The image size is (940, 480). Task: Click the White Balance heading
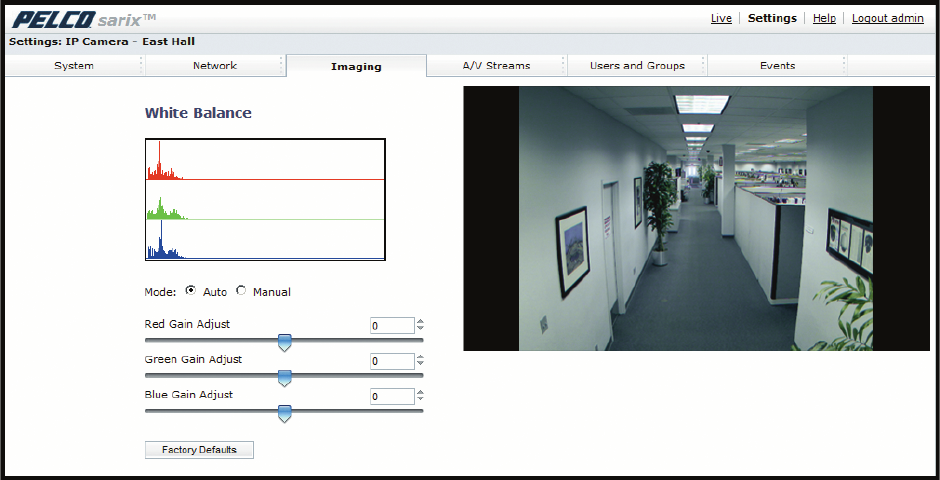(x=198, y=113)
